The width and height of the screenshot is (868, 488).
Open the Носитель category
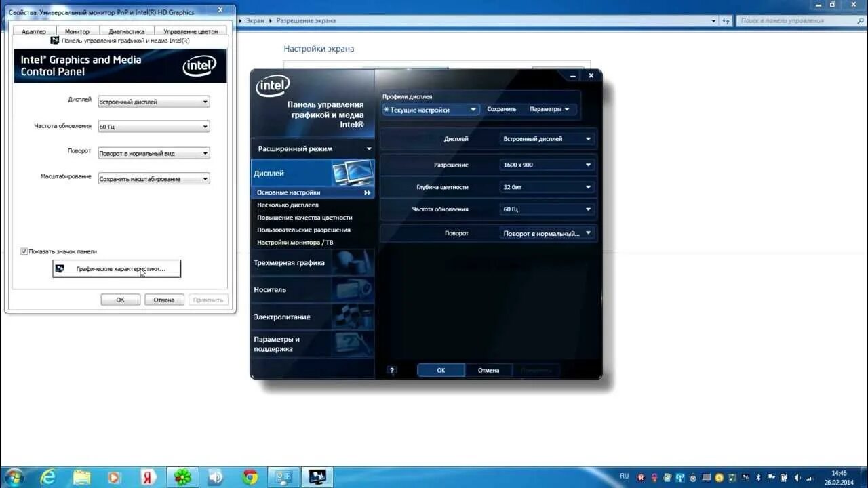(313, 289)
